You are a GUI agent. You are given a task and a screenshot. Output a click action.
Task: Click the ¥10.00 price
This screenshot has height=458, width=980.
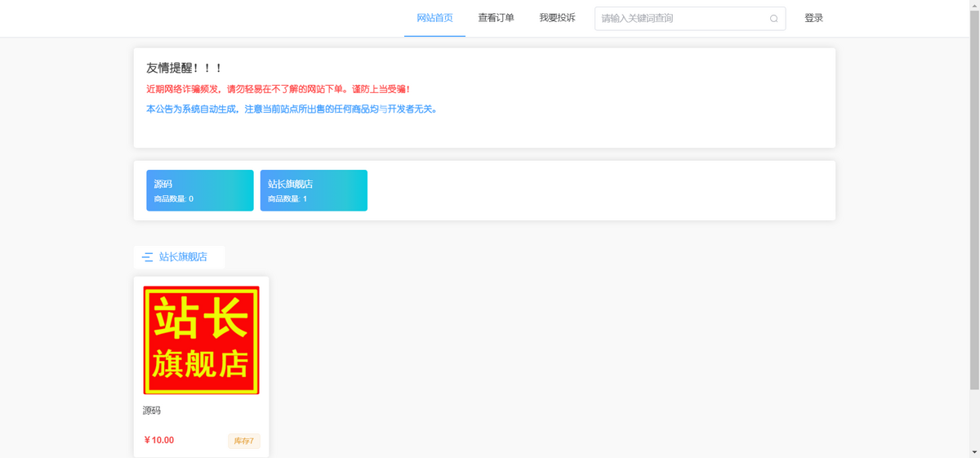[158, 441]
